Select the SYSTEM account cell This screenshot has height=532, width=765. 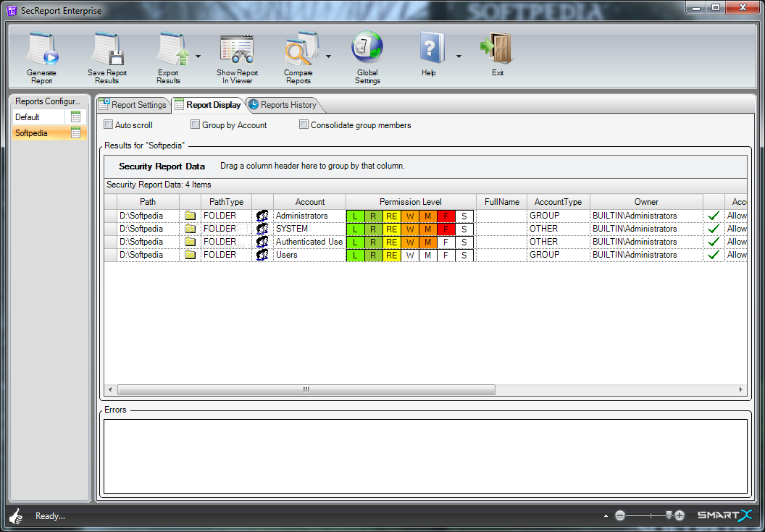click(310, 229)
